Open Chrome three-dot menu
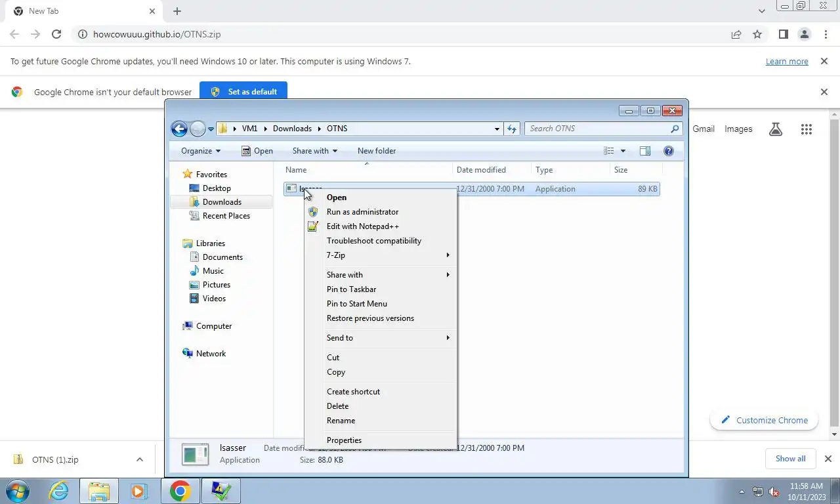840x504 pixels. click(826, 34)
